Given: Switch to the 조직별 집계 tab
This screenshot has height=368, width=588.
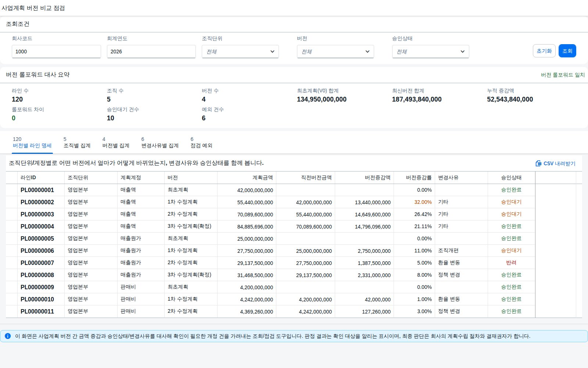Looking at the screenshot, I should (77, 142).
